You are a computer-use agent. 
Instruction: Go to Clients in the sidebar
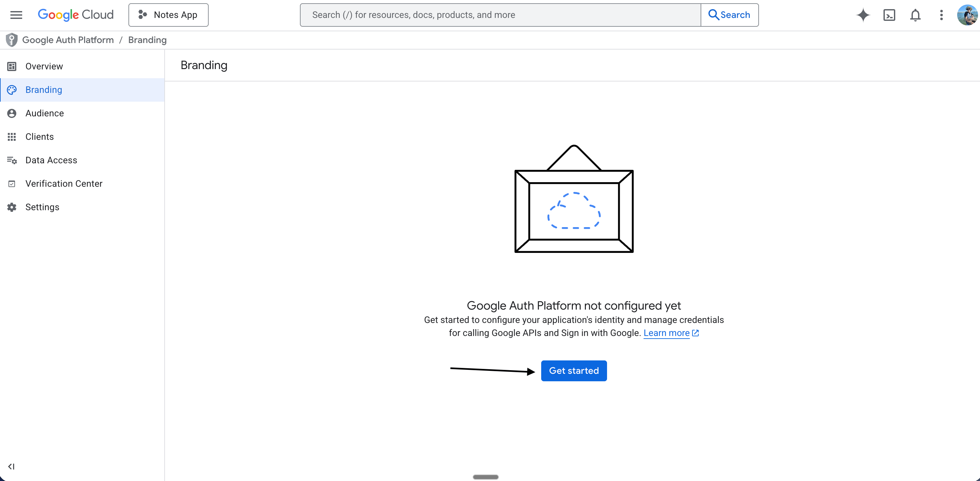[x=82, y=137]
